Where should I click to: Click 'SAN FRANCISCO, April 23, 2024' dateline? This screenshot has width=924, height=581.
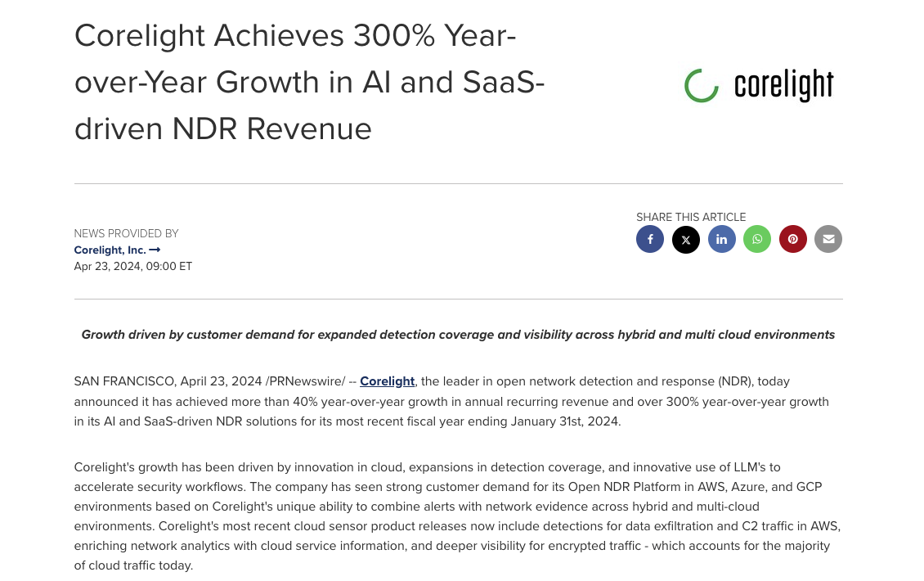point(168,381)
